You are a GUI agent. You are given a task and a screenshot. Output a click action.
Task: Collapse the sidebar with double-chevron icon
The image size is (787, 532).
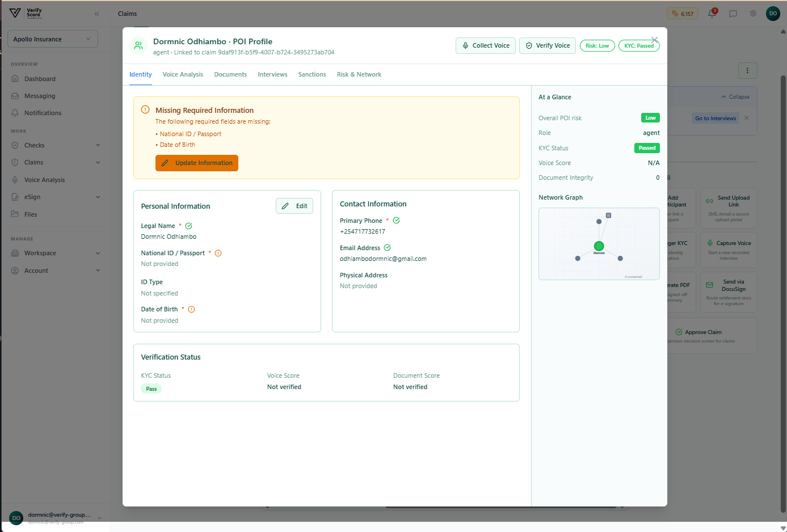pyautogui.click(x=96, y=14)
